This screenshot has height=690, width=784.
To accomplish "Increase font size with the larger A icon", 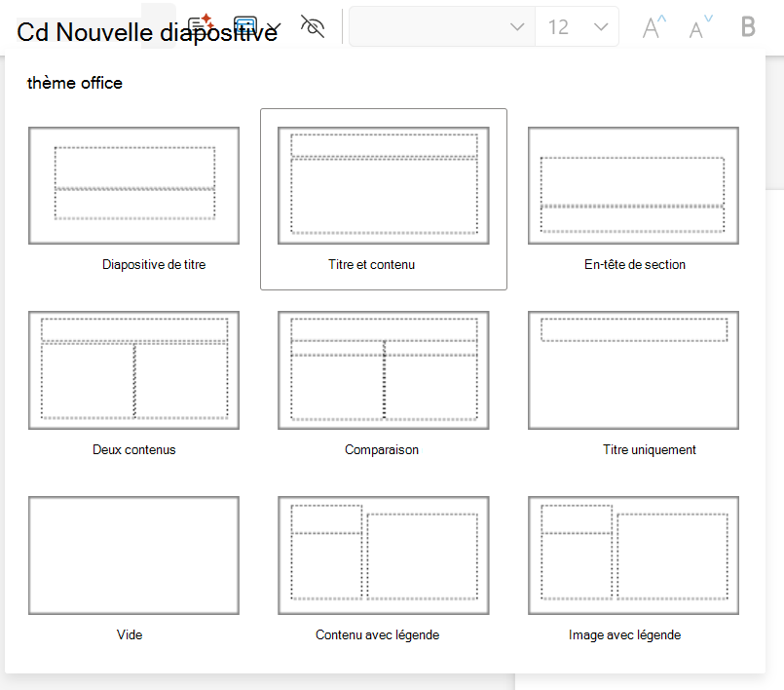I will (x=654, y=27).
